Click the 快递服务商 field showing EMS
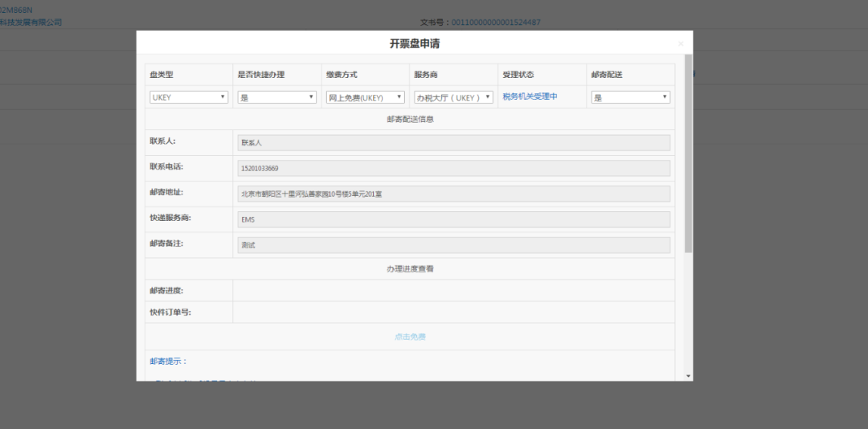 pos(453,219)
